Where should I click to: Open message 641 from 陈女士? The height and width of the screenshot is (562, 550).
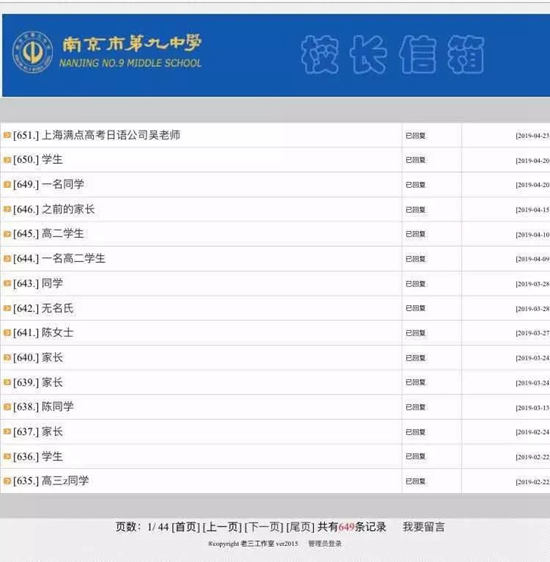[x=43, y=333]
